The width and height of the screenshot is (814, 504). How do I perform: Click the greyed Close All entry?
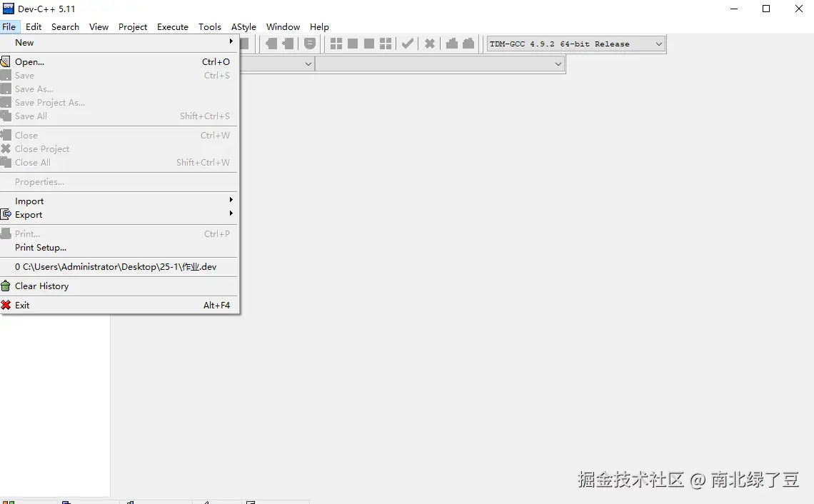(x=119, y=163)
